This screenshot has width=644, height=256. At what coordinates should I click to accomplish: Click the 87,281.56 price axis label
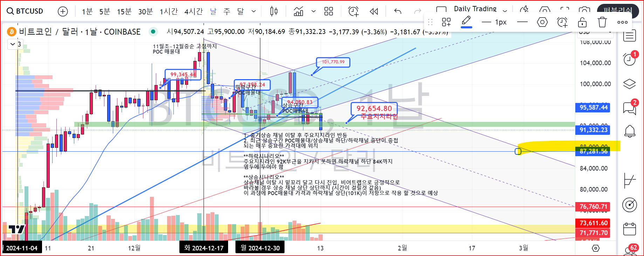tap(593, 151)
